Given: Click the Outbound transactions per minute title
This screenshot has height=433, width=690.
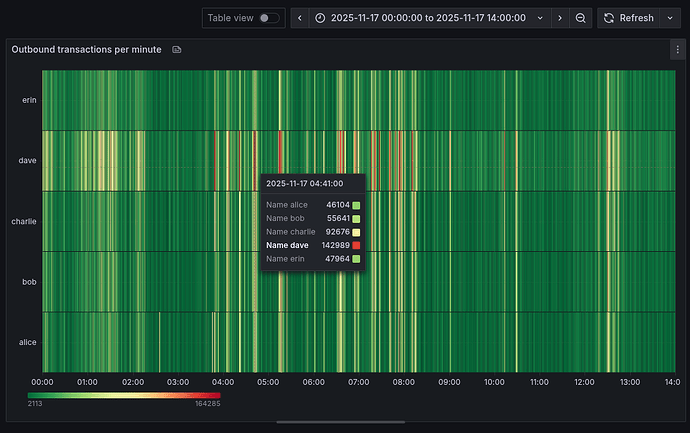Looking at the screenshot, I should click(x=86, y=49).
